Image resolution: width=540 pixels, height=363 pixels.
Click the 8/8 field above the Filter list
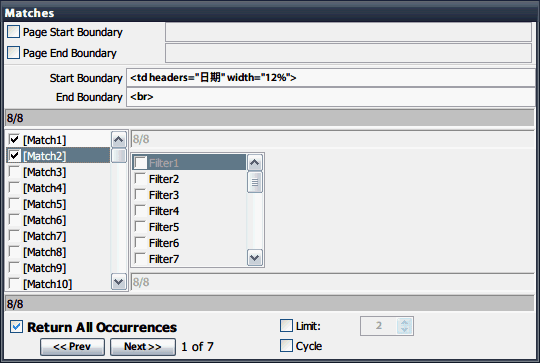pos(332,139)
